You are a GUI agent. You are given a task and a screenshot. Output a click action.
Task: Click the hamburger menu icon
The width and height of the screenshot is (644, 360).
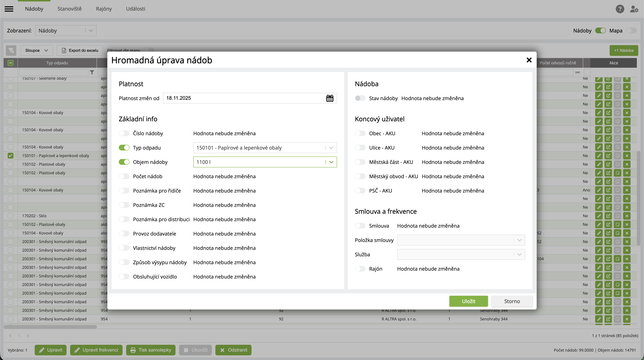tap(9, 9)
